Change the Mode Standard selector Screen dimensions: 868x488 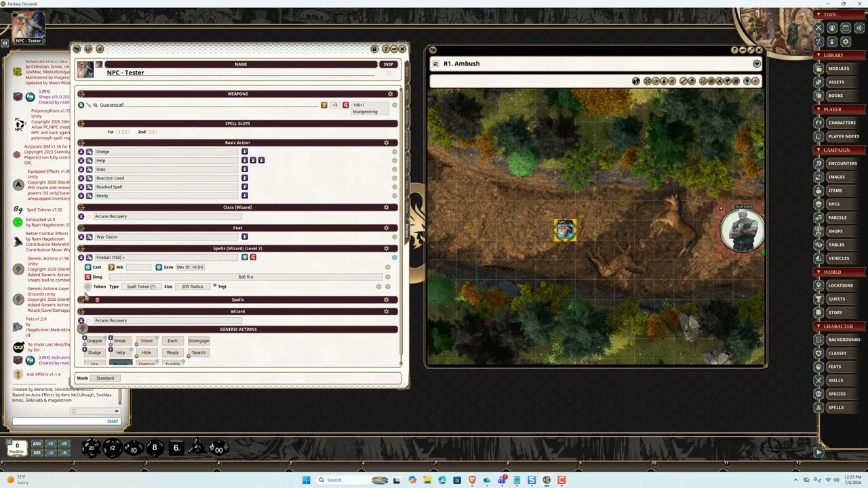[106, 378]
